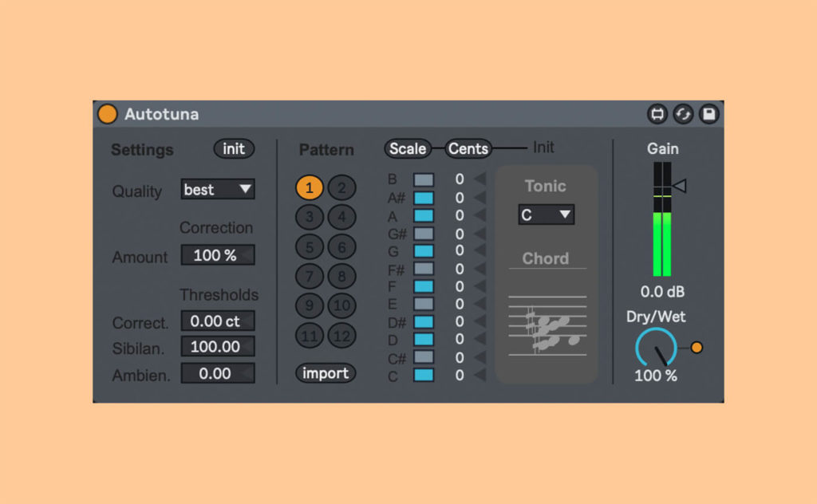Toggle the B note in scale
The height and width of the screenshot is (504, 817).
[x=424, y=179]
